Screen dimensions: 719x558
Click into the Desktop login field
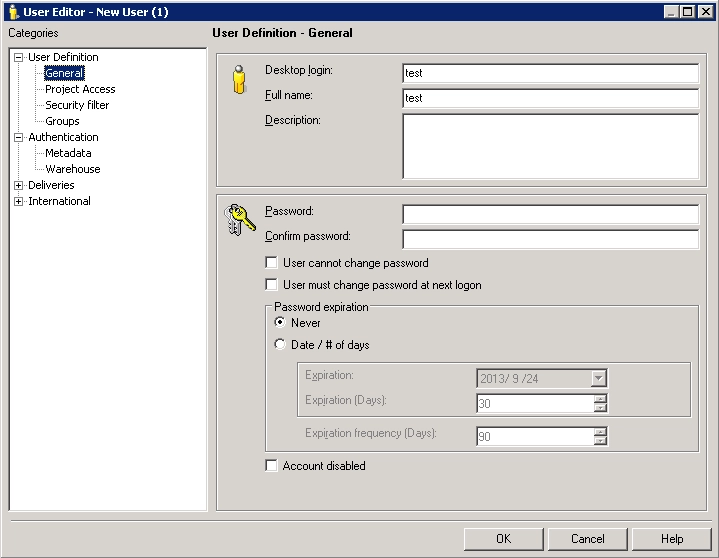pyautogui.click(x=551, y=73)
